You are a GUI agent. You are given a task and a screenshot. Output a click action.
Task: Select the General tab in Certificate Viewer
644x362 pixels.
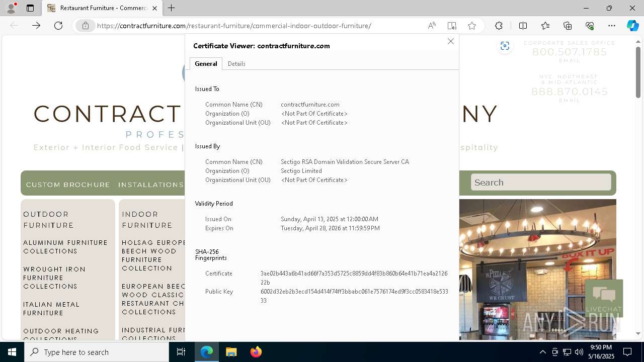click(206, 64)
